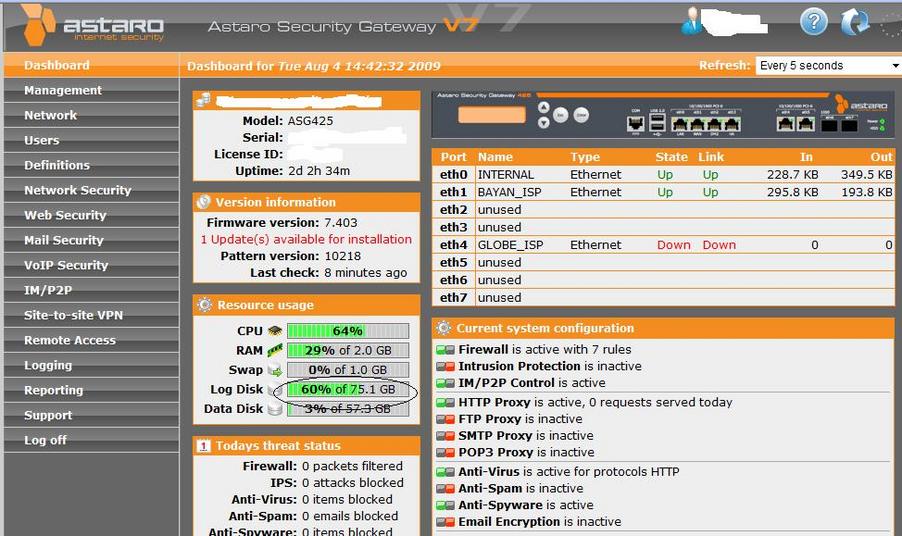Click the HTTP Proxy status indicator
The image size is (902, 536).
click(445, 403)
